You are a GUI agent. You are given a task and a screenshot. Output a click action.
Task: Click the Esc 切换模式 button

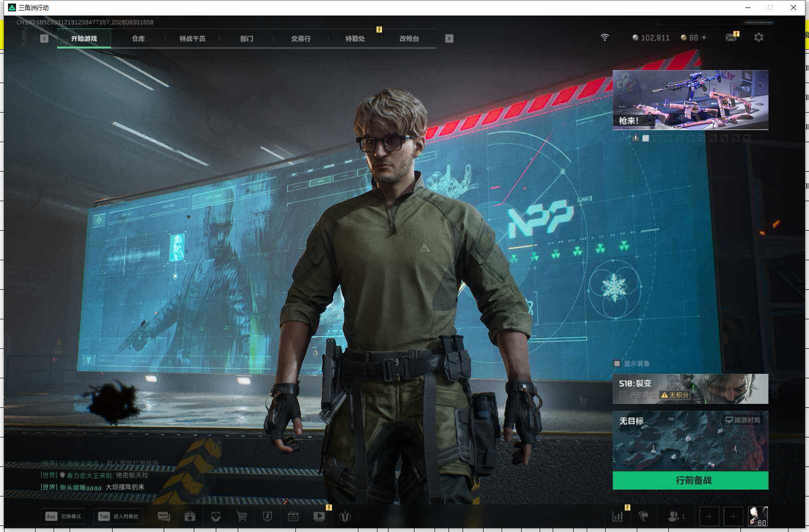point(63,516)
